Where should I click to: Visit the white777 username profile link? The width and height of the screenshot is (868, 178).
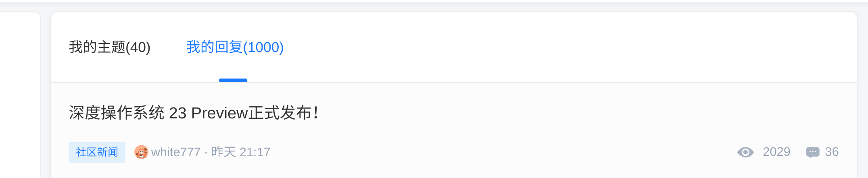[x=176, y=152]
